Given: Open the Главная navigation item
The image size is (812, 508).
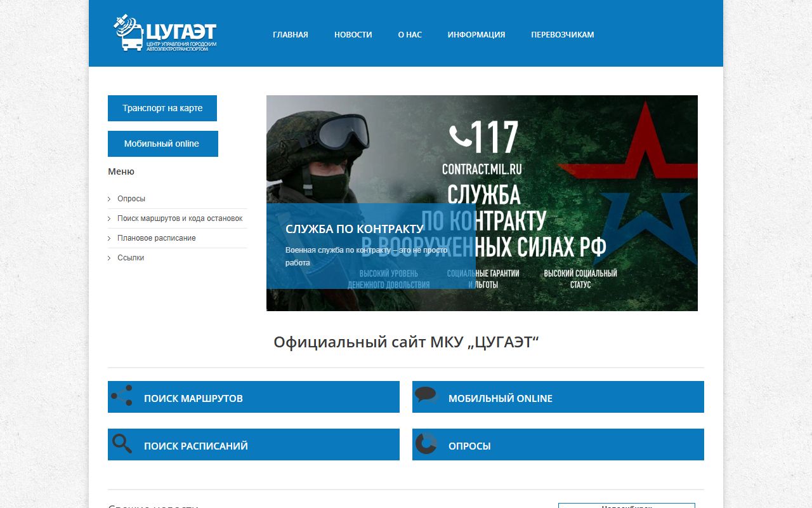Looking at the screenshot, I should (x=291, y=35).
